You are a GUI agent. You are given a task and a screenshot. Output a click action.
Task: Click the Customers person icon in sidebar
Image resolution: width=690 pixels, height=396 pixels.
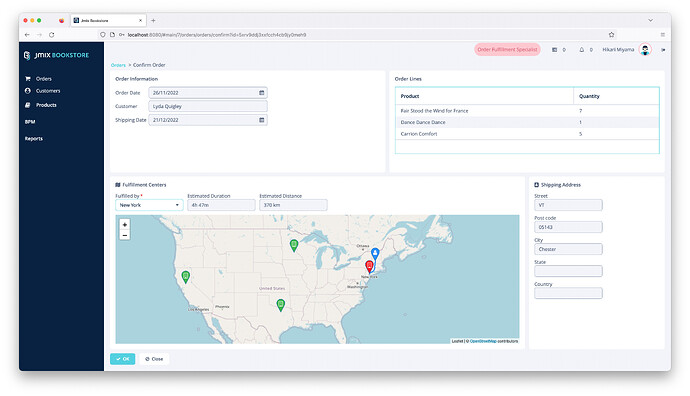pos(28,91)
